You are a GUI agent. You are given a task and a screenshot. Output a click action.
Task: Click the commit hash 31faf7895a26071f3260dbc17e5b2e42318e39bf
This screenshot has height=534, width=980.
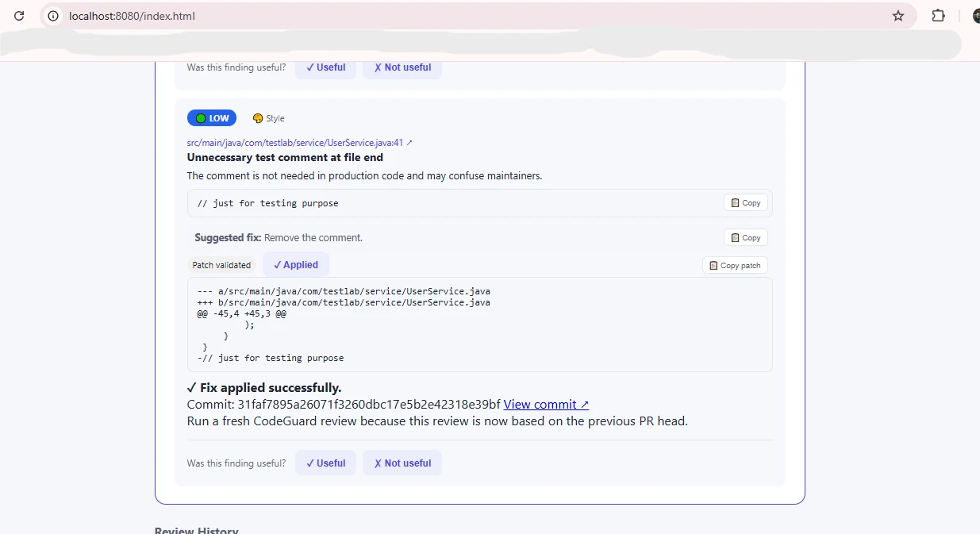[369, 405]
